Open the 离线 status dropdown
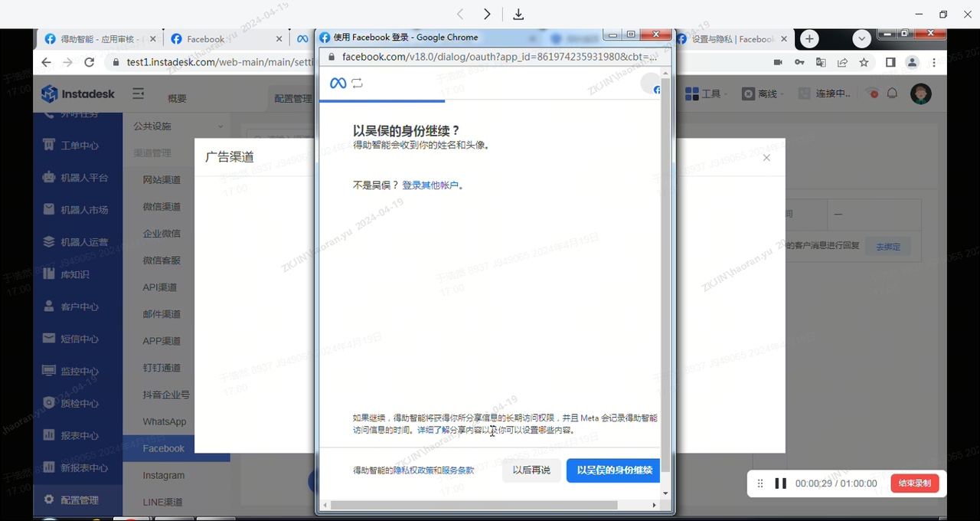The width and height of the screenshot is (980, 521). (x=763, y=93)
